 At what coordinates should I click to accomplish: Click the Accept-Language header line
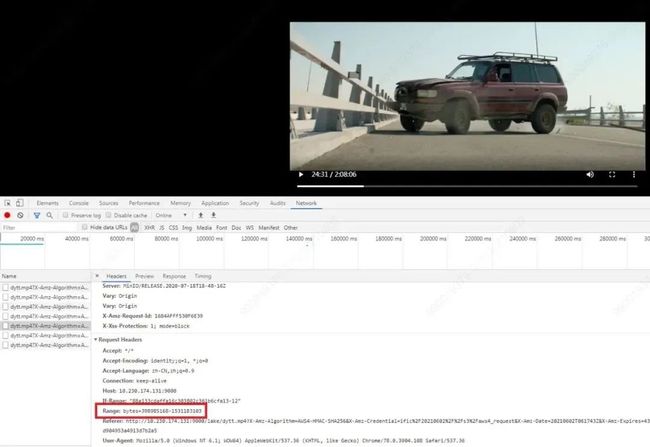148,371
